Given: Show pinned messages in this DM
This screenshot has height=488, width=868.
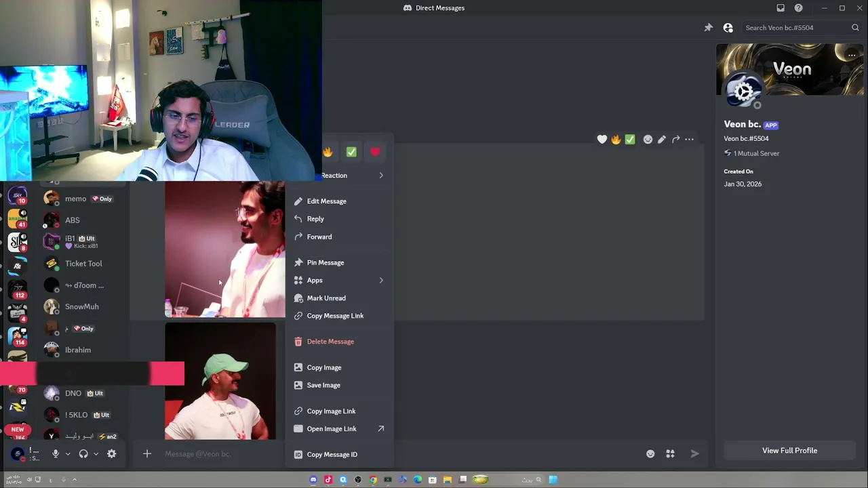Looking at the screenshot, I should coord(709,28).
